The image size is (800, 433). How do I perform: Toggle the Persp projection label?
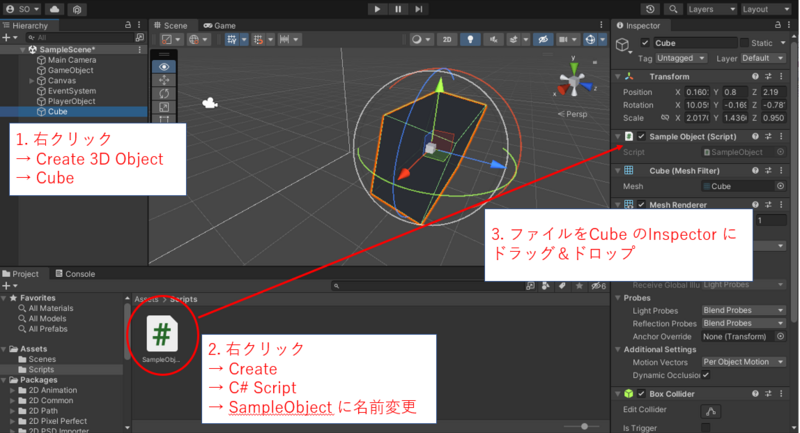click(572, 114)
